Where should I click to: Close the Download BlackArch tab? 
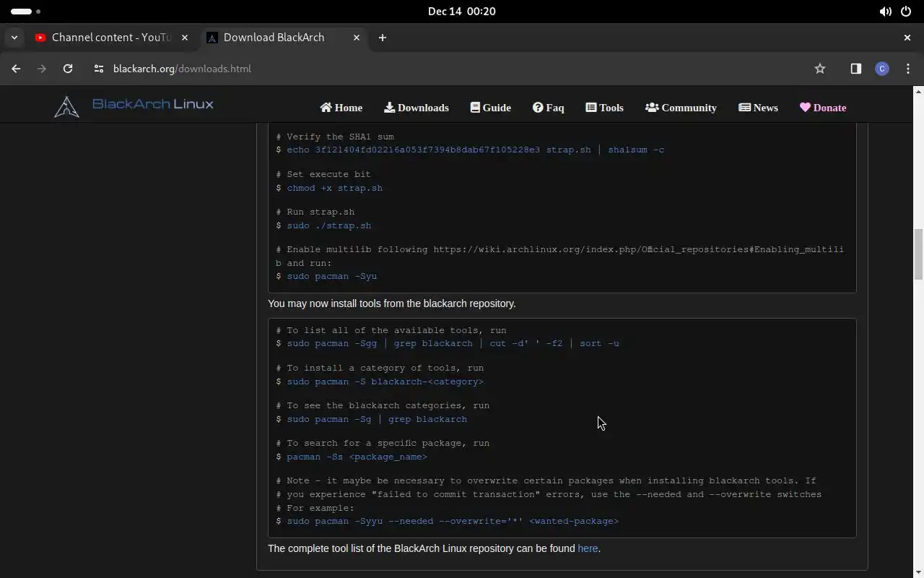(357, 38)
